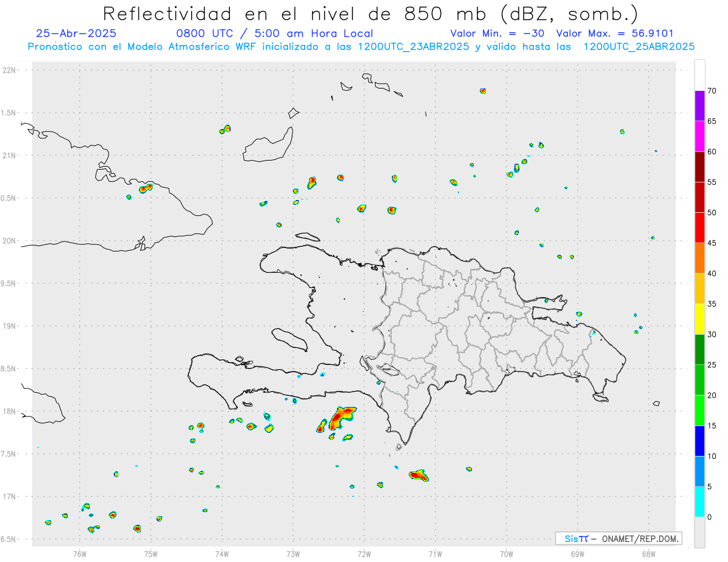
Task: Click the '72W' longitude label
Action: [x=364, y=554]
